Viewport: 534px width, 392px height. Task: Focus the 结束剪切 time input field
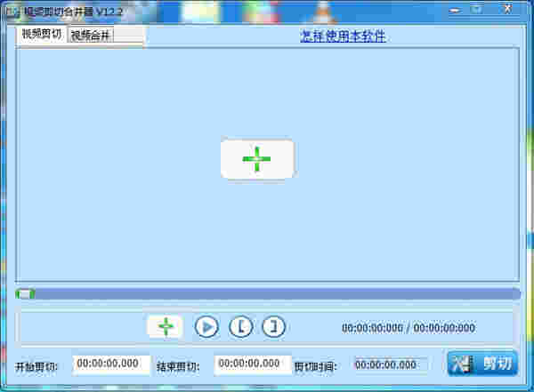[x=253, y=364]
